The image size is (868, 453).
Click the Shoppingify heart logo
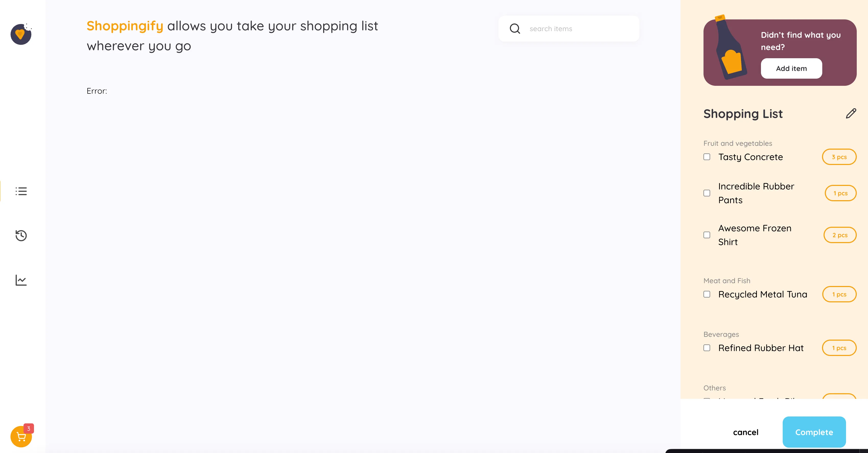pos(21,34)
